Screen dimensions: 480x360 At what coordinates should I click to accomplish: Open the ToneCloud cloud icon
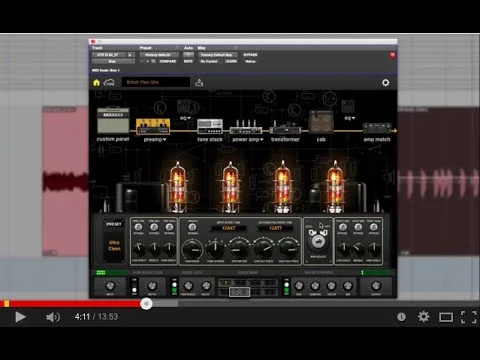109,82
